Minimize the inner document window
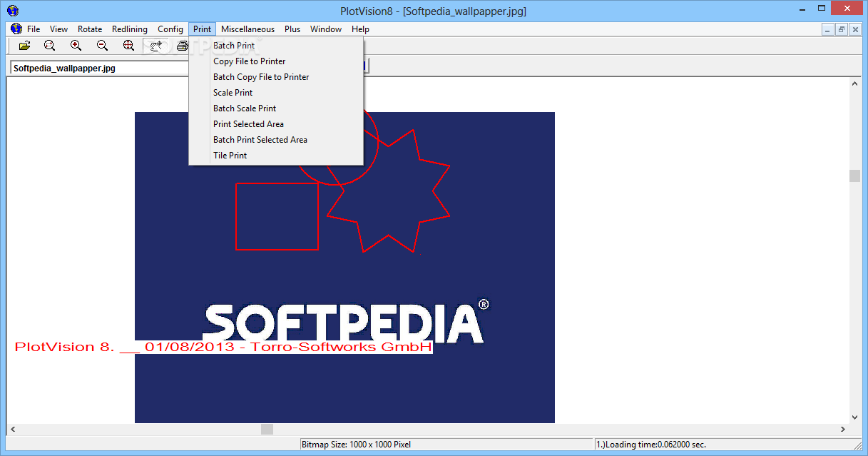The height and width of the screenshot is (456, 868). tap(828, 29)
